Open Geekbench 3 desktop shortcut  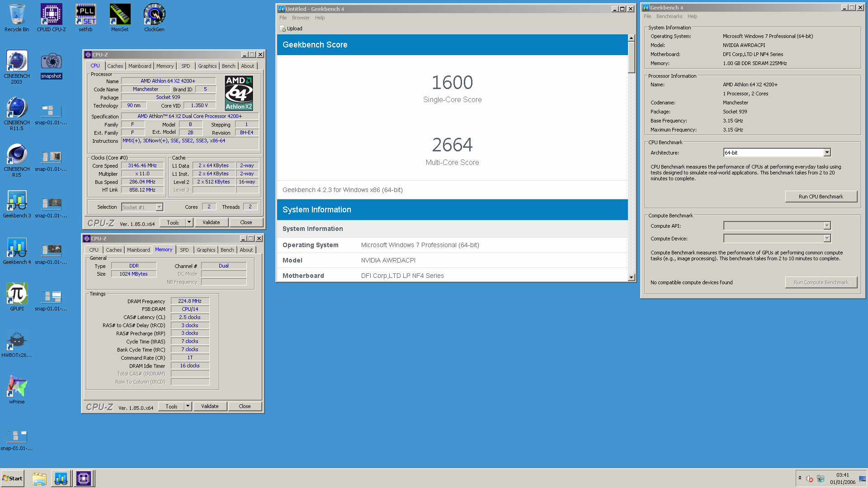click(x=17, y=204)
